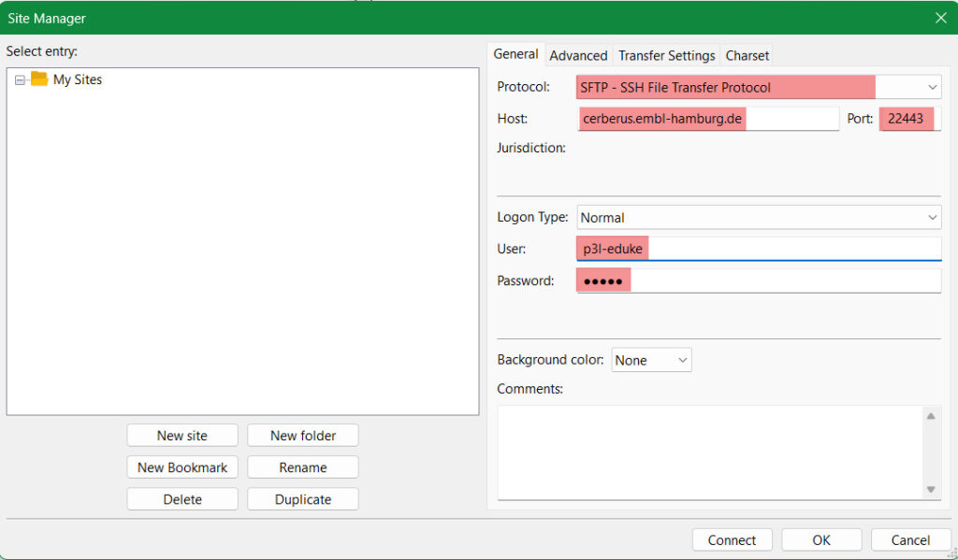This screenshot has height=560, width=958.
Task: Open the Charset tab
Action: click(x=747, y=55)
